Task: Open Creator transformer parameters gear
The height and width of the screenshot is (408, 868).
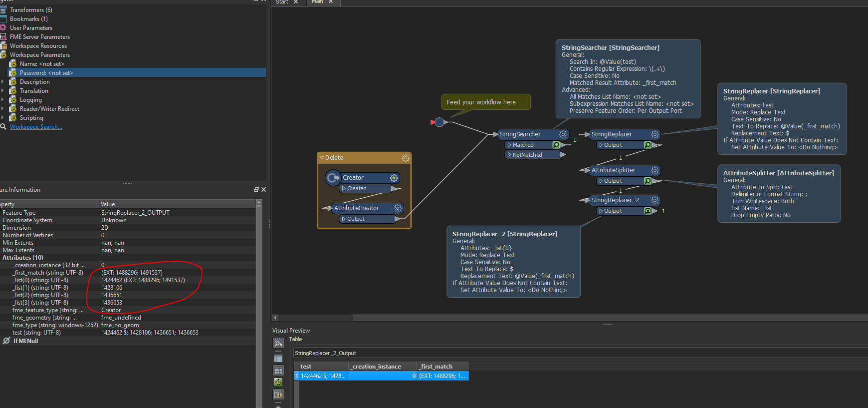Action: point(394,178)
